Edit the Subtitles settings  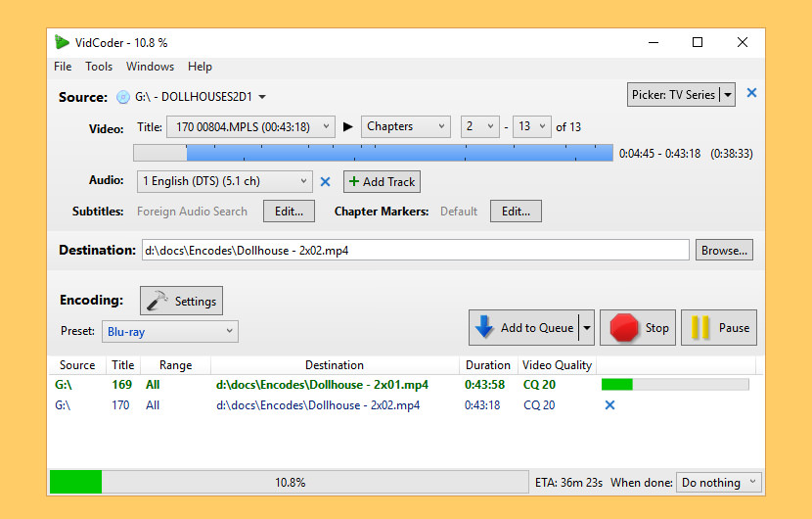click(289, 211)
